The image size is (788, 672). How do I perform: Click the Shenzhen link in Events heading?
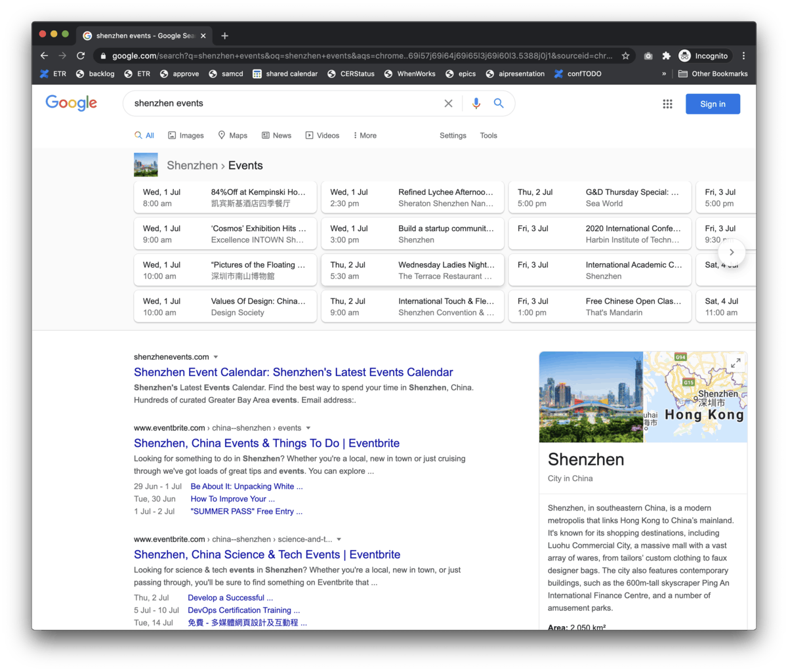[192, 165]
